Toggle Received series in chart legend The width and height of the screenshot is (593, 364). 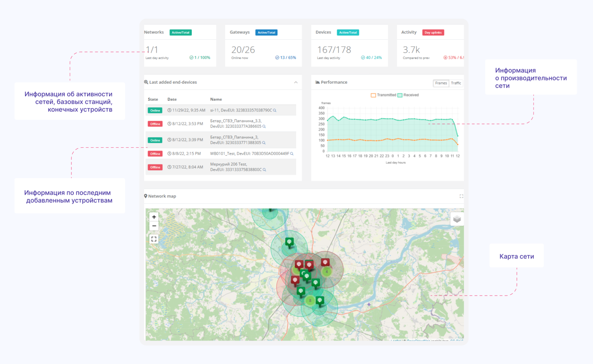point(408,95)
